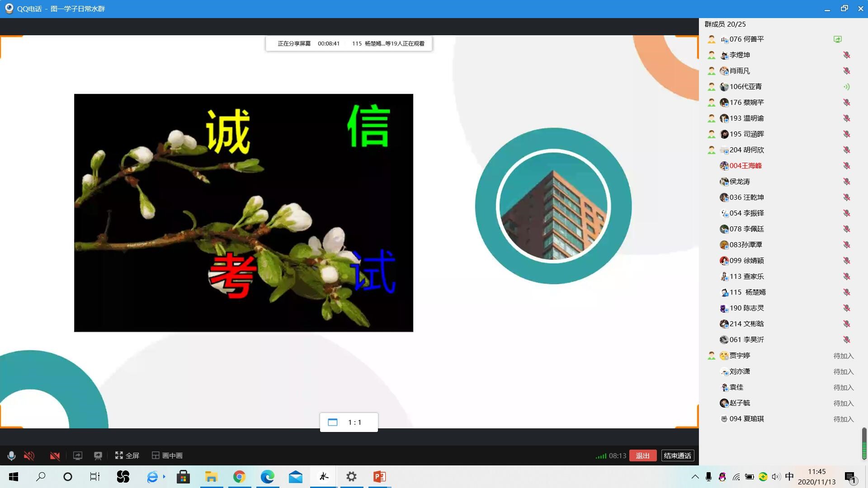Open Google Chrome from taskbar
Screen dimensions: 868x488
[x=239, y=477]
